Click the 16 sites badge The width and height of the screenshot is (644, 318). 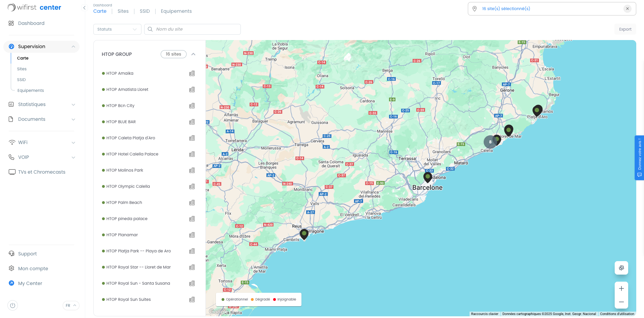(173, 54)
